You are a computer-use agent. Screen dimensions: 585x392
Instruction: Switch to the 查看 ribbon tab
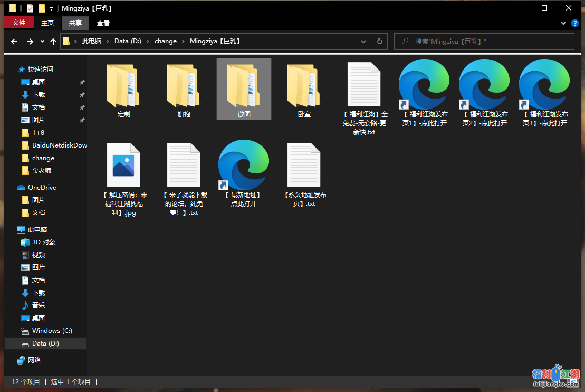coord(103,23)
